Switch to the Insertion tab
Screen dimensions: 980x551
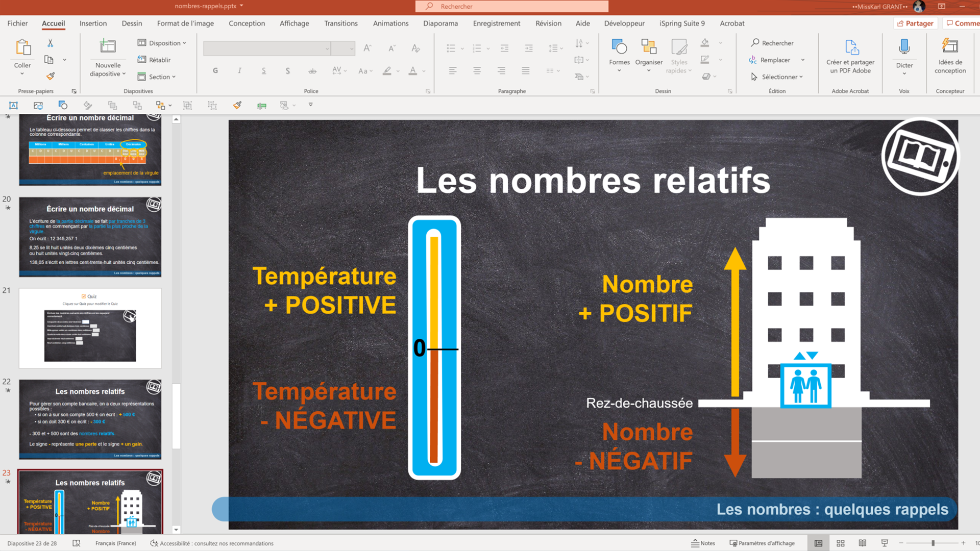point(93,23)
